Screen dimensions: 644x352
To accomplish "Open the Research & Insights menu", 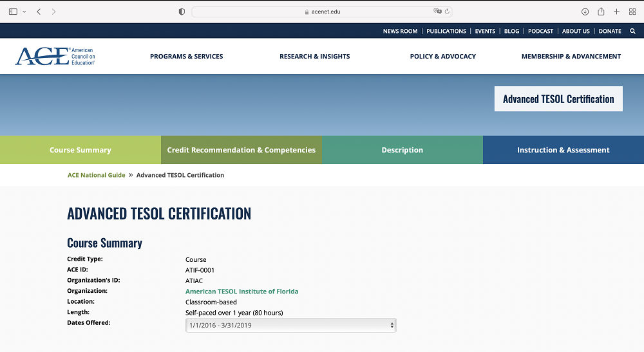I will click(x=314, y=57).
